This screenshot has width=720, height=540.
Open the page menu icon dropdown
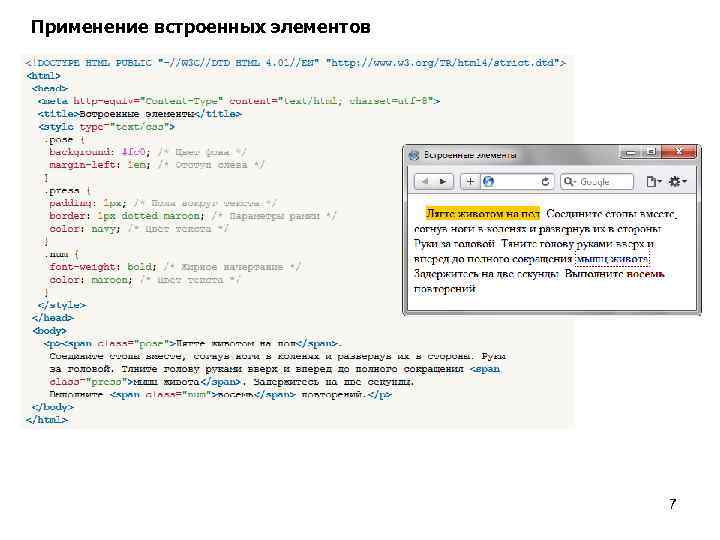click(653, 181)
